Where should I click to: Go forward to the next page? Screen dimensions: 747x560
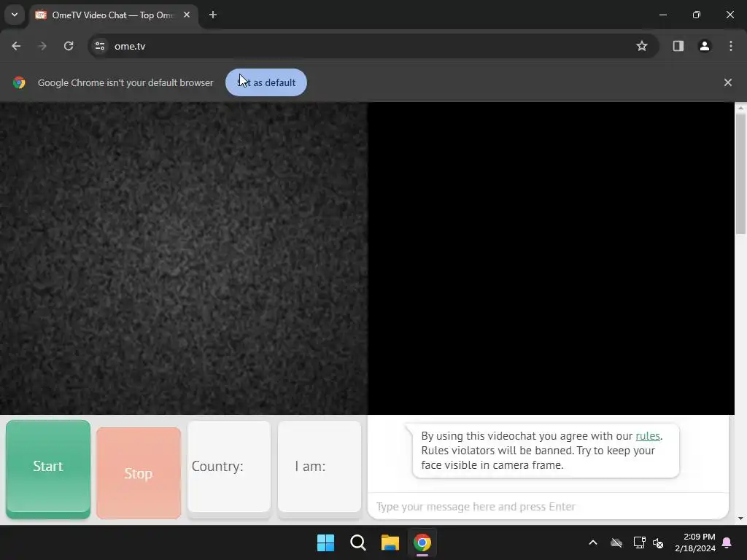pos(42,46)
